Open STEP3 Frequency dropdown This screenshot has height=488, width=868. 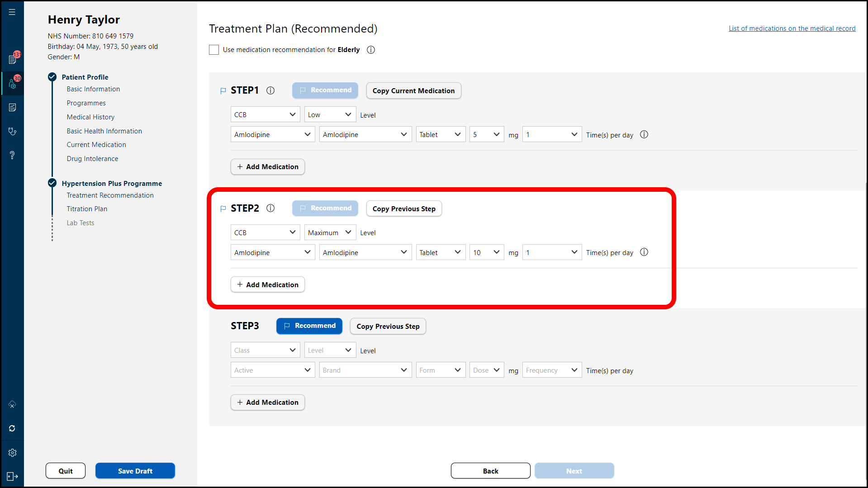[x=551, y=370]
